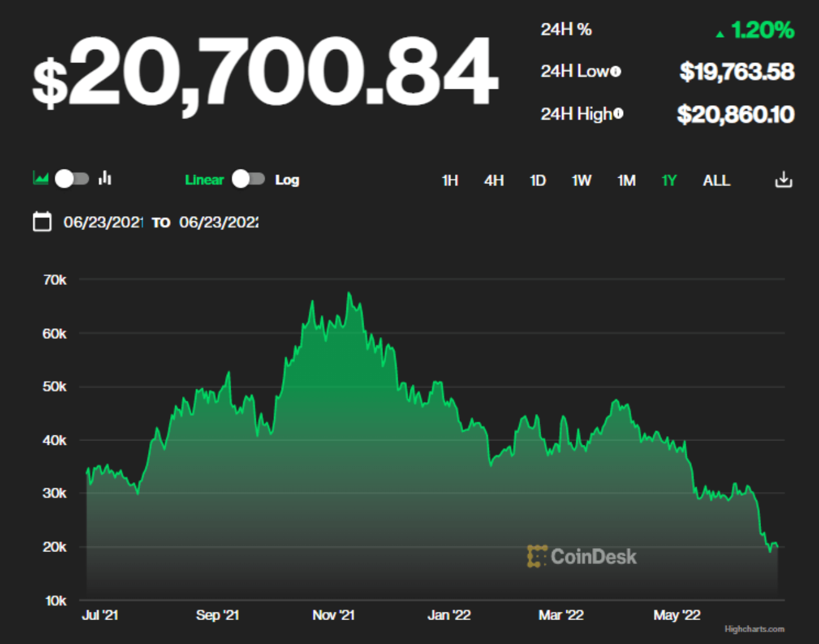Select the Linear scale label
This screenshot has width=819, height=644.
(x=204, y=180)
